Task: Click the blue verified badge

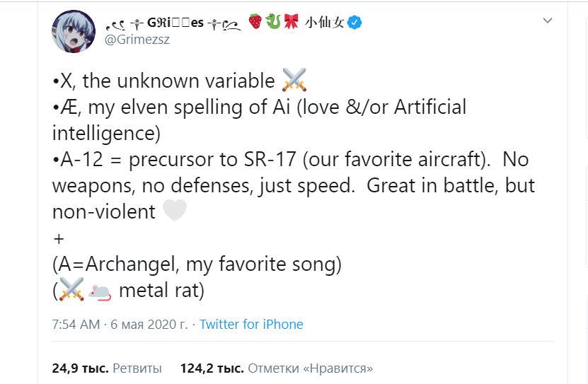Action: (x=356, y=23)
